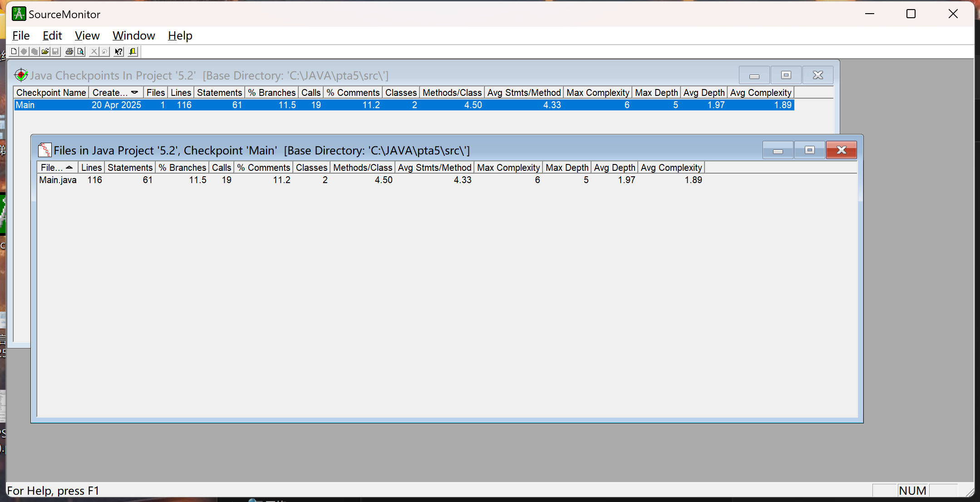Sort checkpoints by the Create... column arrow
980x502 pixels.
134,92
